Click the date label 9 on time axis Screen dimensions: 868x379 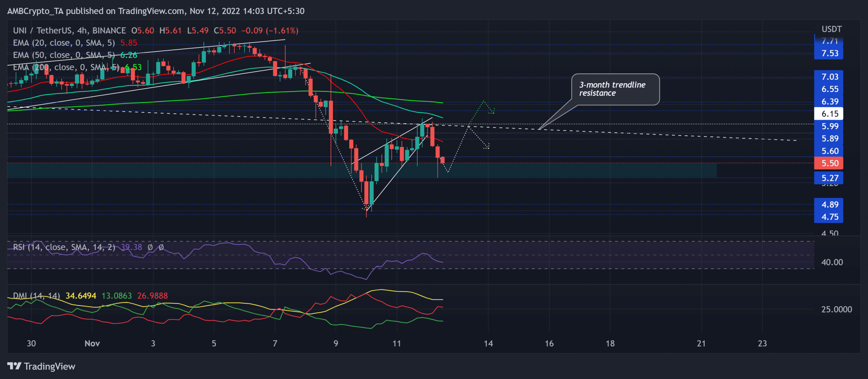point(336,343)
